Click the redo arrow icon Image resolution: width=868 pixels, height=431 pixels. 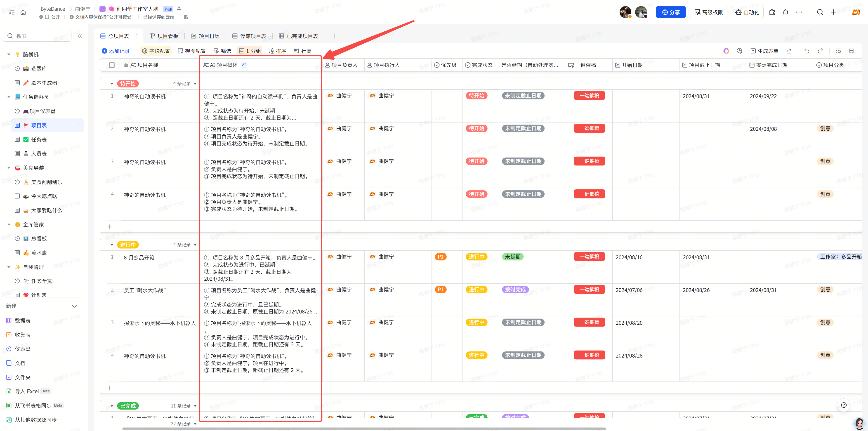tap(820, 51)
